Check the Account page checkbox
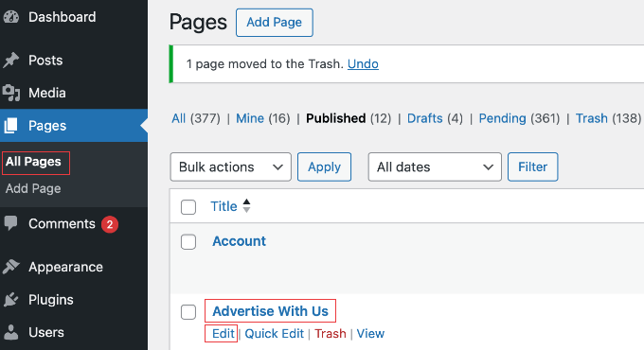 click(x=188, y=241)
